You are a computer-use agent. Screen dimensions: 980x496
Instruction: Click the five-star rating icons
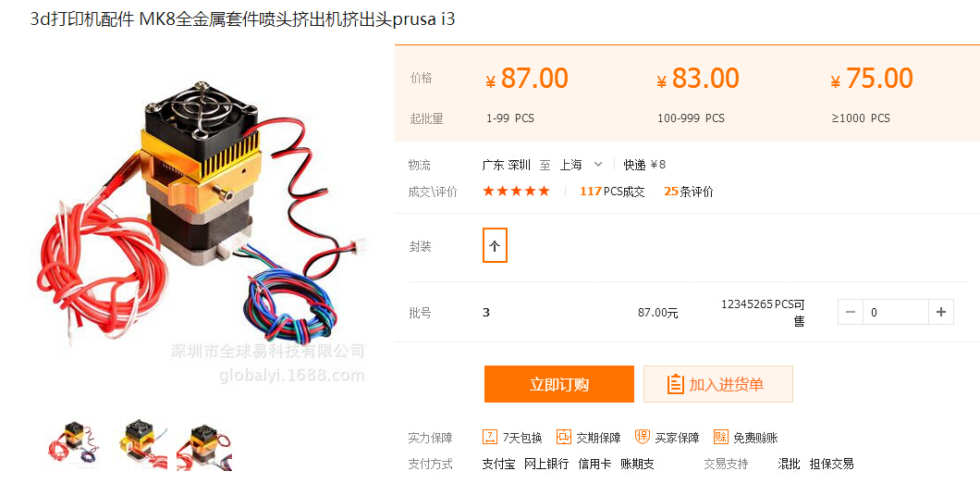(x=516, y=192)
